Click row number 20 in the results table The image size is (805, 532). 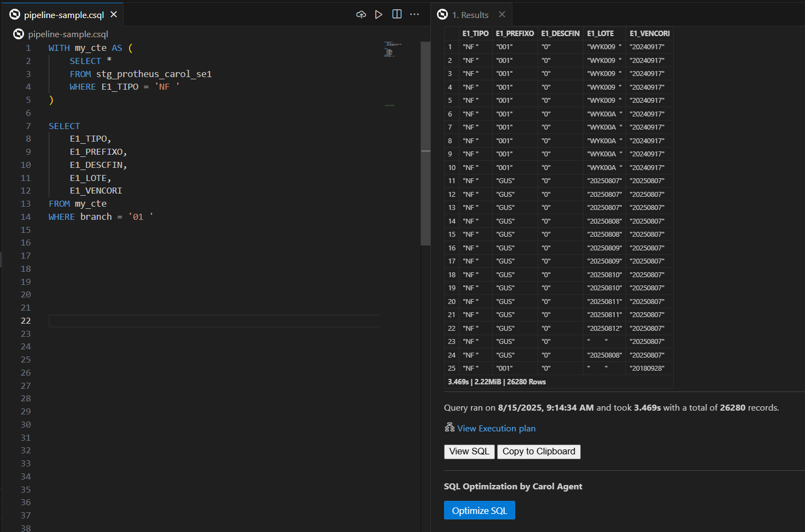click(452, 302)
